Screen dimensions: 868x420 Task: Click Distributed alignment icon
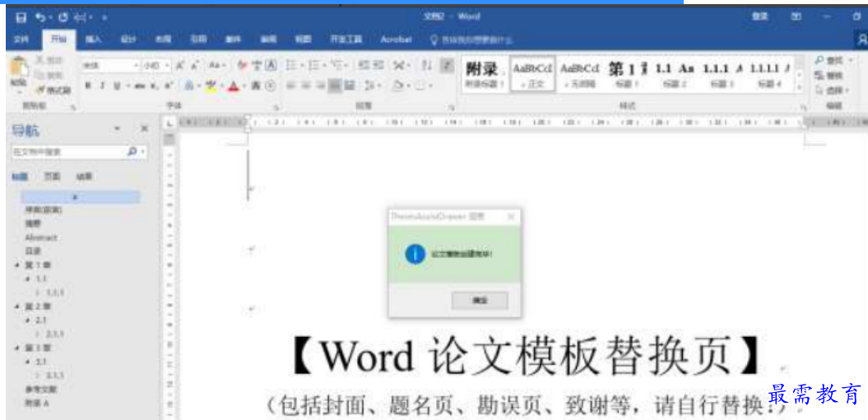pos(350,85)
